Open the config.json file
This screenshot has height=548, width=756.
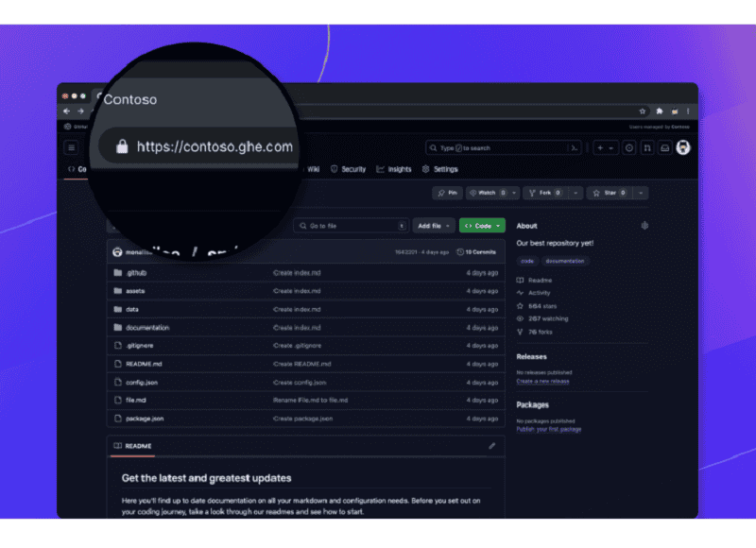click(142, 383)
